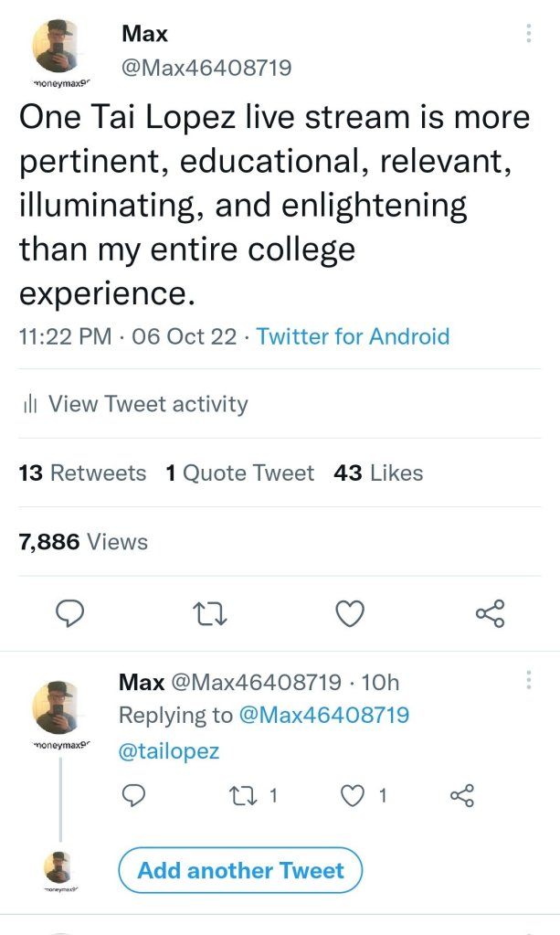Share the @tailopez reply tweet
Screen dimensions: 560x935
pyautogui.click(x=463, y=795)
